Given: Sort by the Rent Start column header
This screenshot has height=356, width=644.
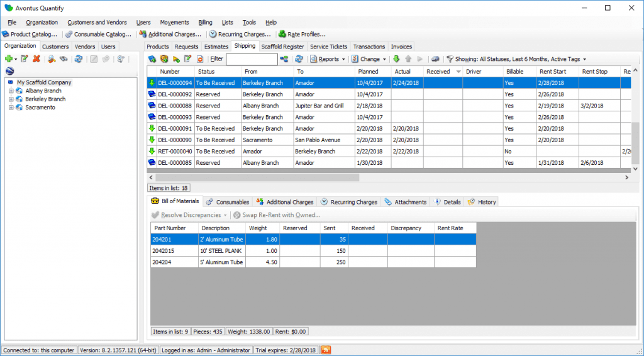Looking at the screenshot, I should [557, 72].
